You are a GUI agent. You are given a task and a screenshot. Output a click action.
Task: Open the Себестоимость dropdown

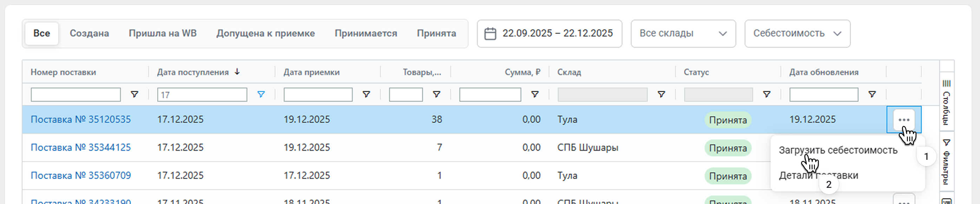click(x=797, y=33)
